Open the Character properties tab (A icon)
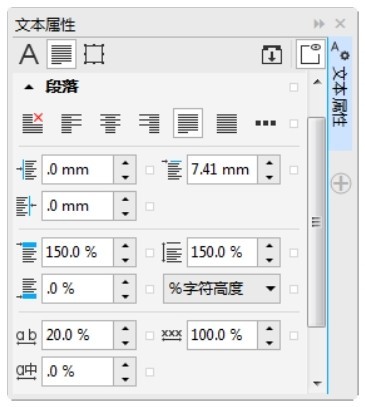The image size is (365, 407). click(29, 54)
